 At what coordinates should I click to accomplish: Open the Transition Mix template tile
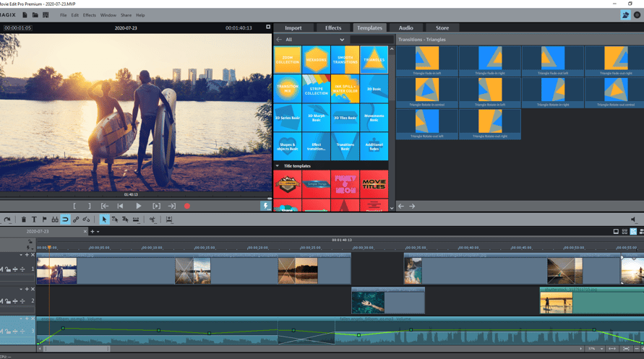(288, 89)
